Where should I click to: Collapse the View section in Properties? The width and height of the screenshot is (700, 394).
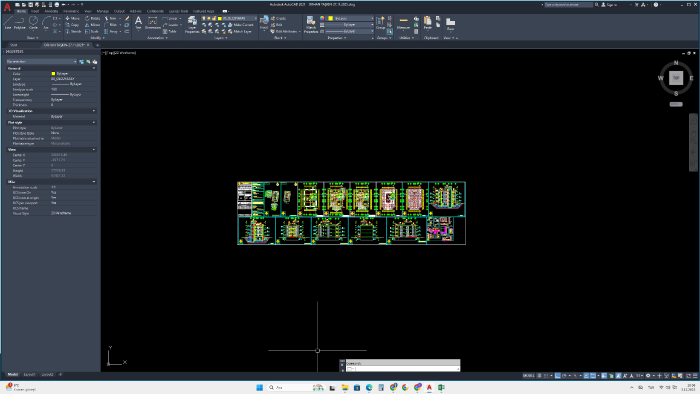click(x=94, y=149)
